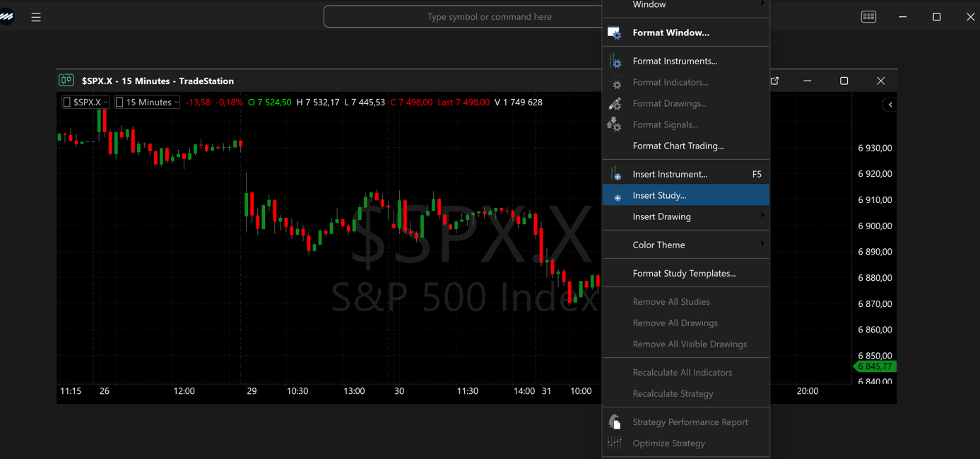The image size is (980, 459).
Task: Click the Format Instruments icon
Action: tap(615, 61)
